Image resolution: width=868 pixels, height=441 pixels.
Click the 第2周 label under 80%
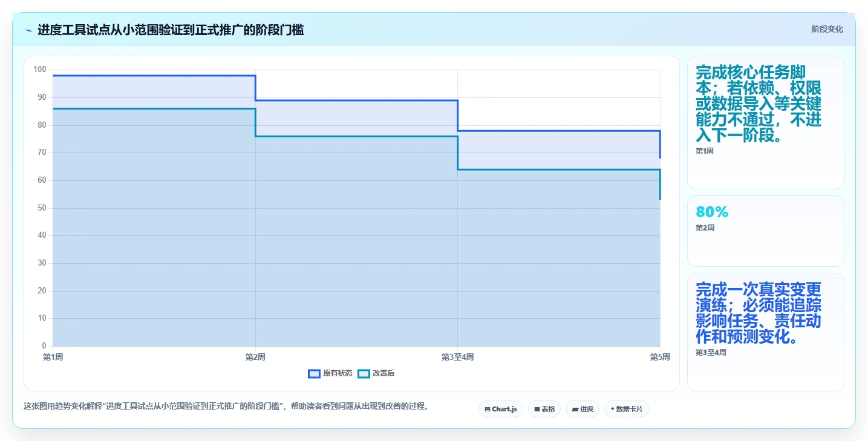pyautogui.click(x=705, y=228)
